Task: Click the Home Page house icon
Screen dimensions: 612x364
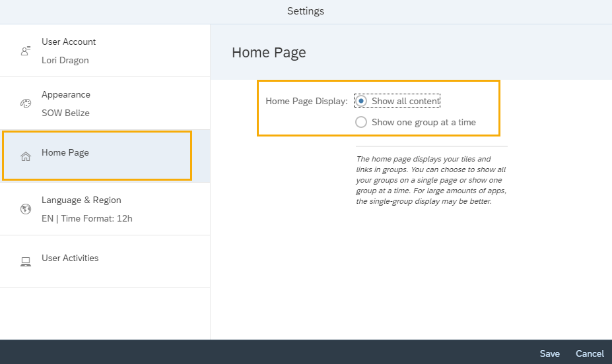Action: (x=26, y=156)
